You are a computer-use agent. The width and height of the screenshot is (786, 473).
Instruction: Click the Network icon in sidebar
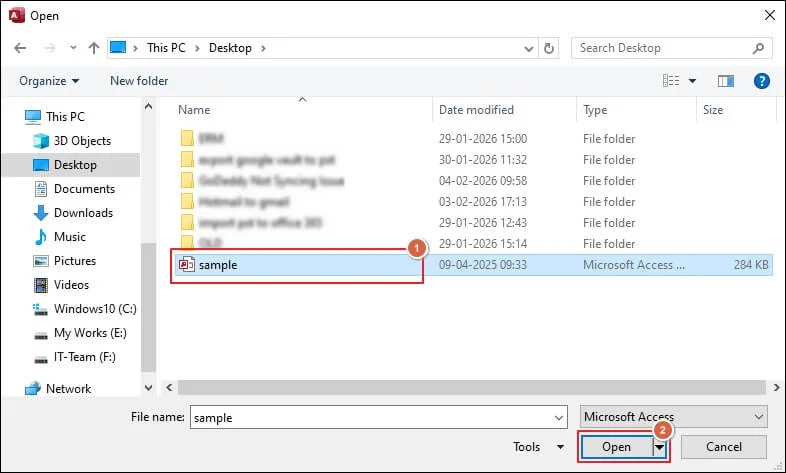tap(33, 389)
